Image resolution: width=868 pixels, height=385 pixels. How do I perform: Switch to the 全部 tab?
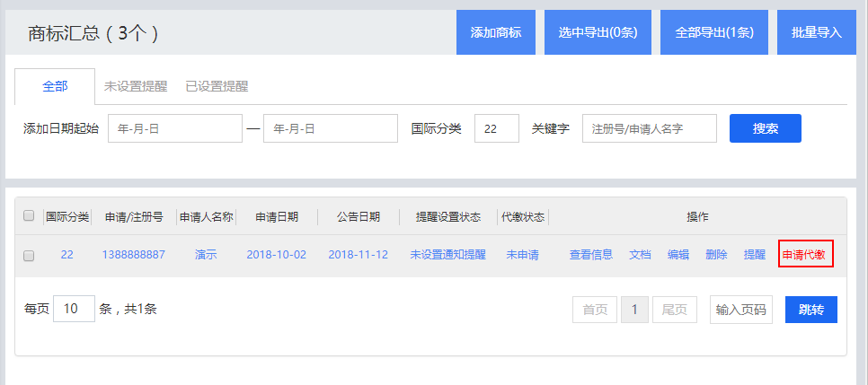click(55, 87)
